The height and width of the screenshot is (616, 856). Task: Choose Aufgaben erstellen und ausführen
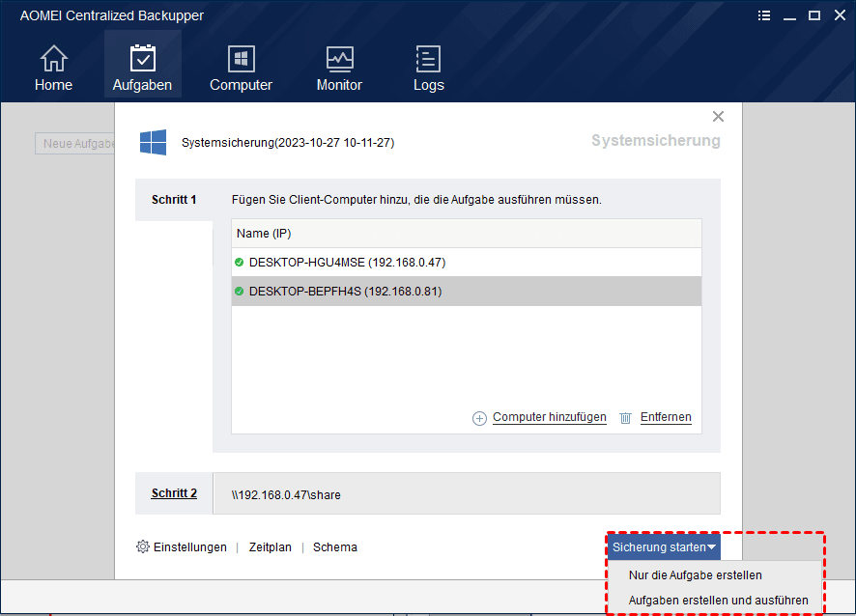click(x=718, y=601)
